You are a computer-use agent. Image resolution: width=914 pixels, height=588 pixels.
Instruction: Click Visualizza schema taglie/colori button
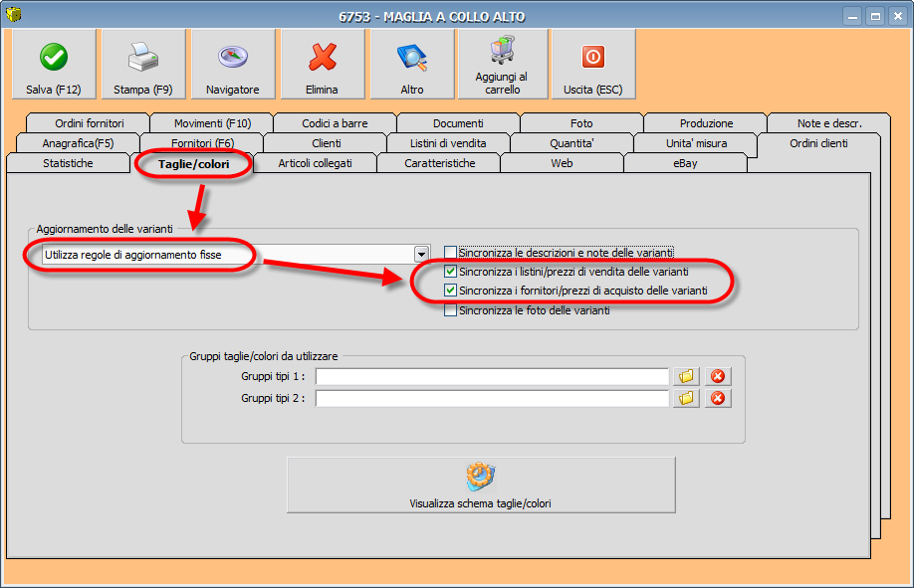click(x=481, y=485)
